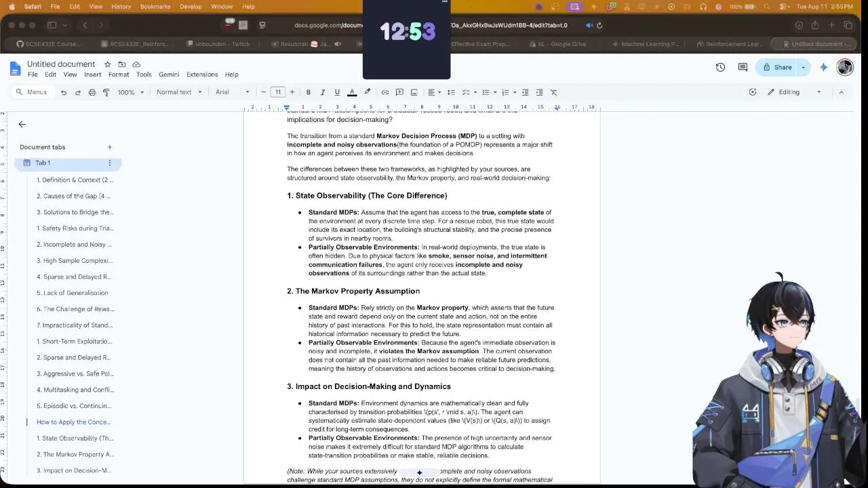Go to 'How to Apply the Conce...' outline heading
This screenshot has width=868, height=488.
click(74, 422)
